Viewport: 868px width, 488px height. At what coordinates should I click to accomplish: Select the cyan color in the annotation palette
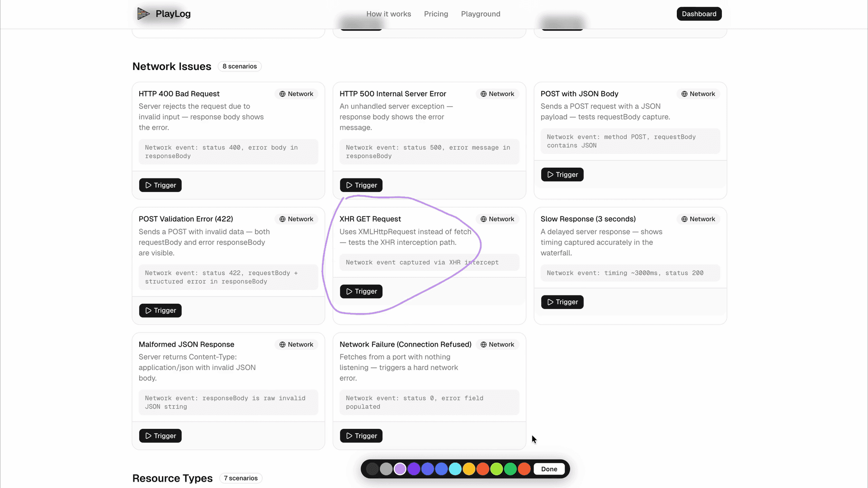(455, 469)
